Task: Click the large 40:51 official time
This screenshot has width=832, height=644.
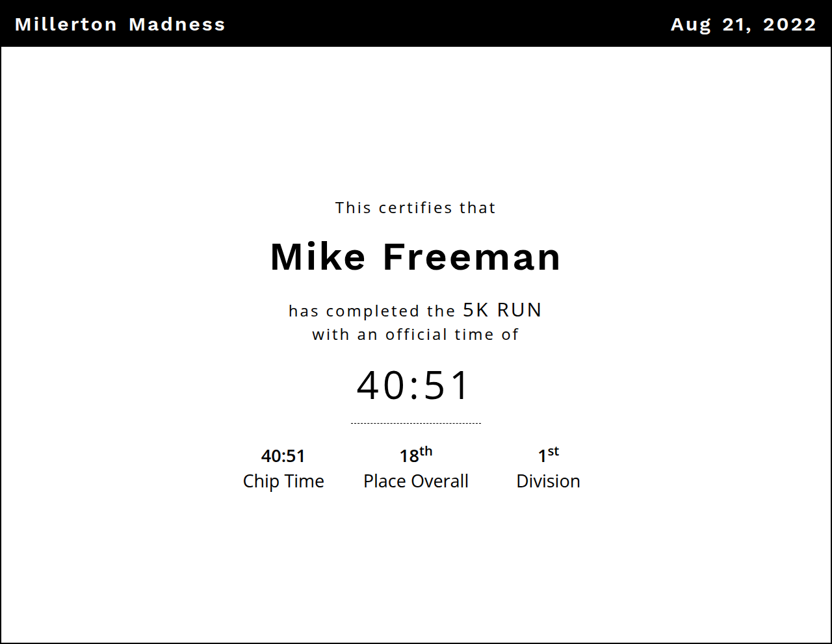Action: pyautogui.click(x=413, y=385)
